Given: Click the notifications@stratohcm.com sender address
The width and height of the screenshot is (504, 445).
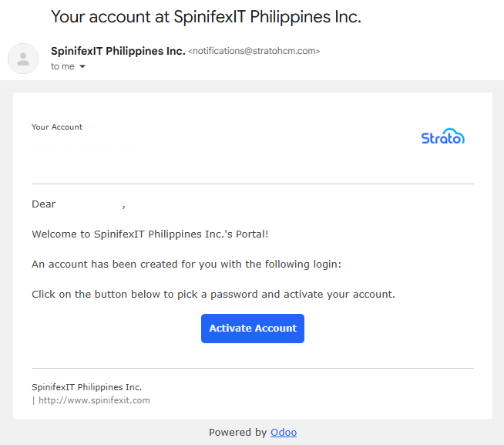Looking at the screenshot, I should click(254, 52).
